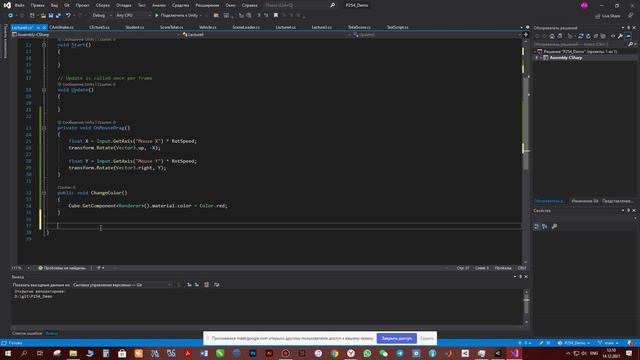This screenshot has height=360, width=640.
Task: Click the user account avatar icon
Action: (x=584, y=5)
